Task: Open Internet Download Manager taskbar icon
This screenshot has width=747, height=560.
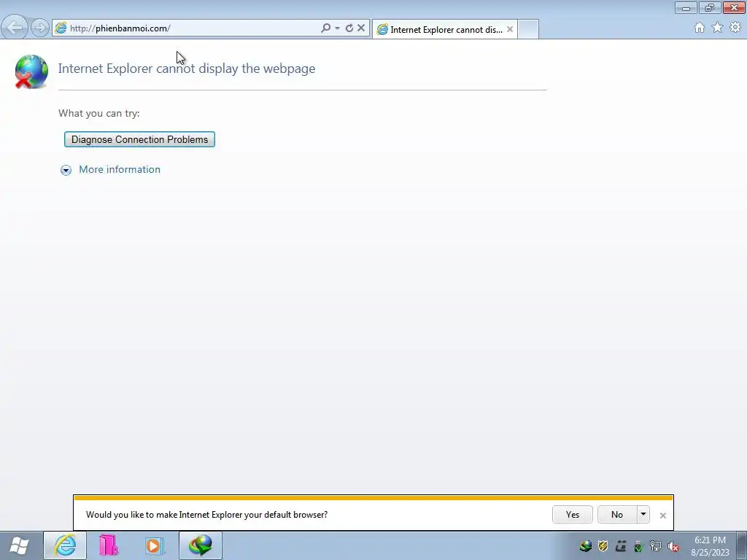Action: coord(201,545)
